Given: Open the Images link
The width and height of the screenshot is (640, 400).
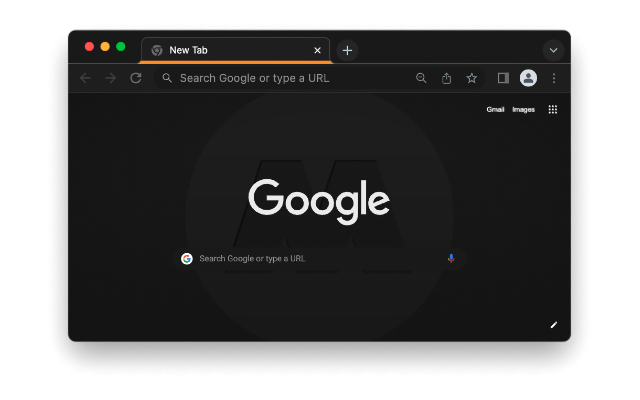Looking at the screenshot, I should tap(523, 109).
